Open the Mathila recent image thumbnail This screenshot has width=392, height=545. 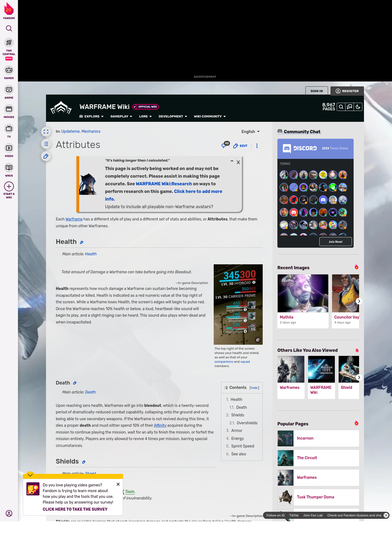pyautogui.click(x=303, y=293)
